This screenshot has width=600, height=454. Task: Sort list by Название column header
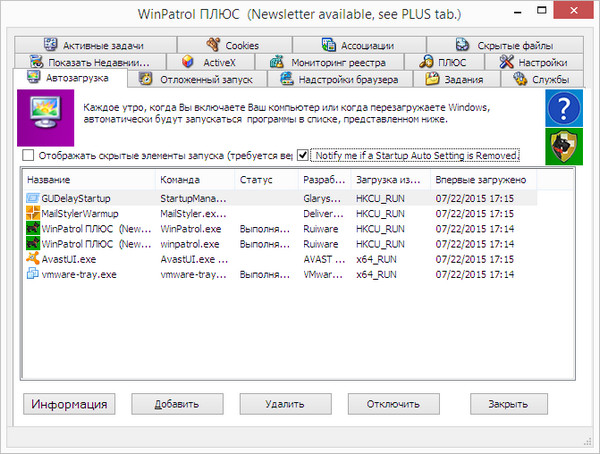(x=90, y=180)
